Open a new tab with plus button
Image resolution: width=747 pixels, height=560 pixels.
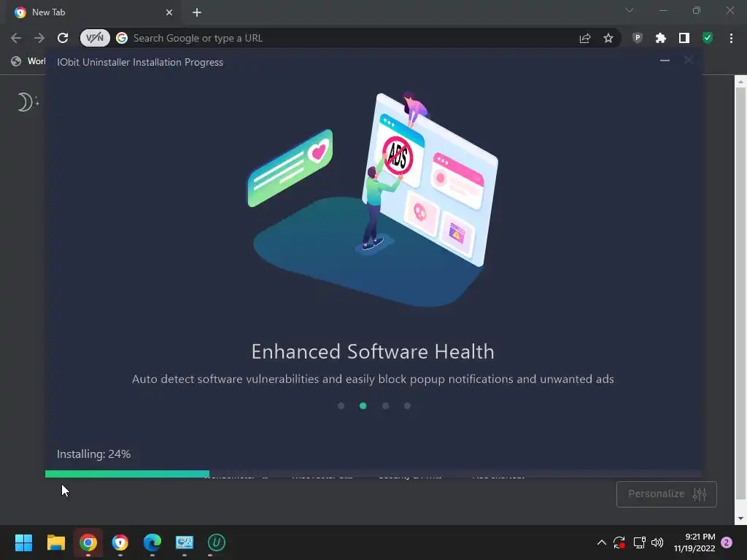(x=197, y=12)
